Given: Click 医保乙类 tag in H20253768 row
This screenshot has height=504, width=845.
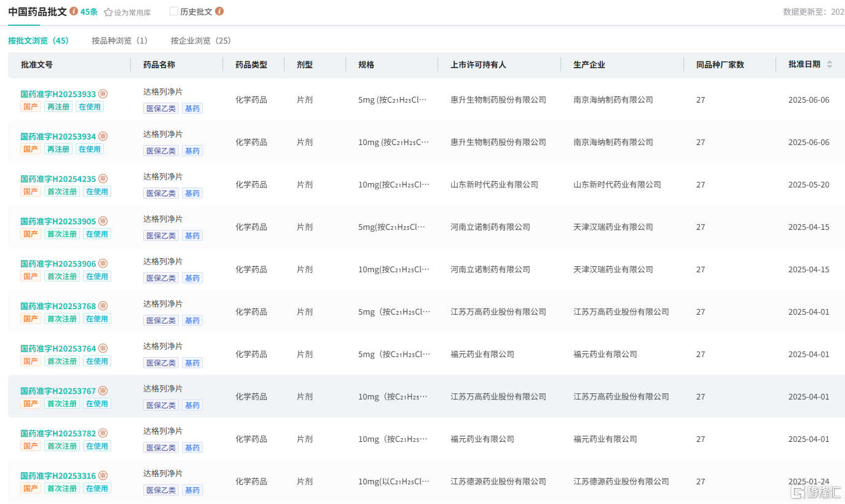Looking at the screenshot, I should pyautogui.click(x=161, y=321).
